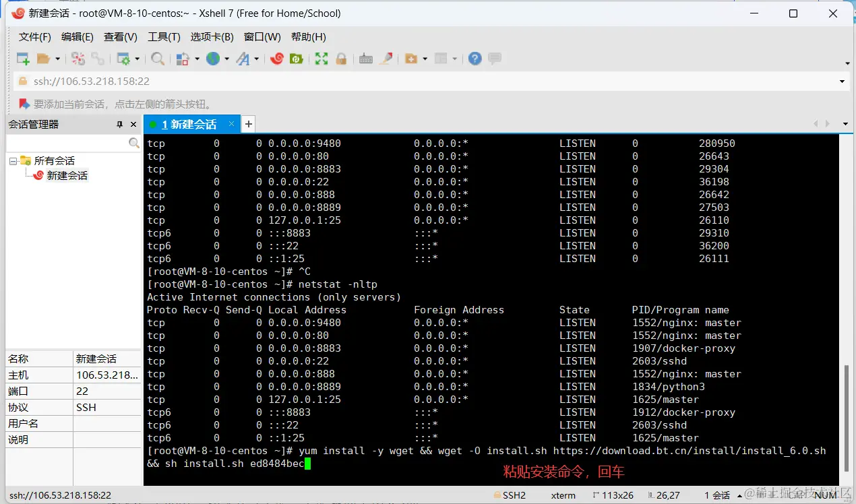The image size is (856, 504).
Task: Expand the color scheme dropdown arrow
Action: 197,59
